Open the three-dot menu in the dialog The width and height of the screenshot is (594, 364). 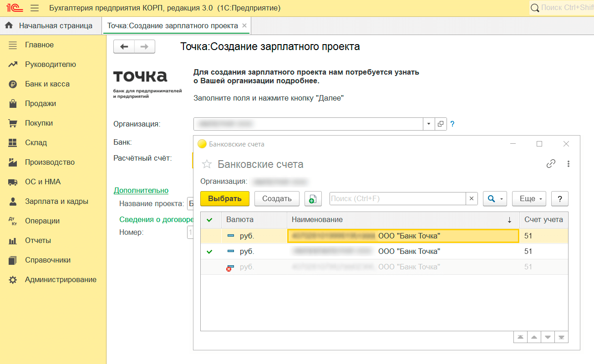tap(568, 164)
